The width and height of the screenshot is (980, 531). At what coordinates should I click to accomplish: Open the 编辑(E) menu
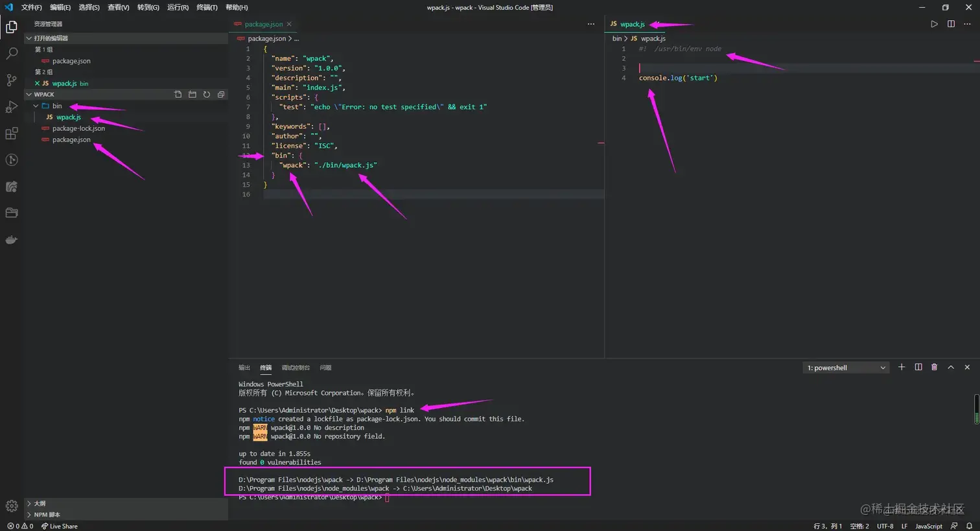click(x=60, y=7)
